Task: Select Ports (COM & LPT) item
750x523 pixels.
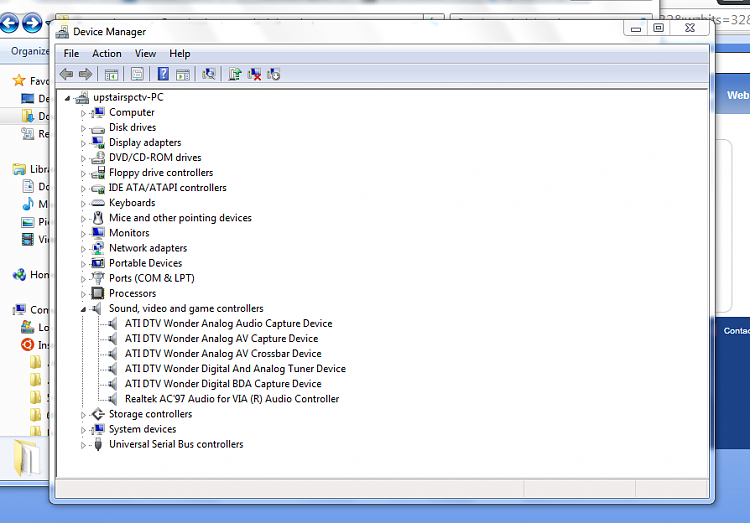Action: coord(152,278)
